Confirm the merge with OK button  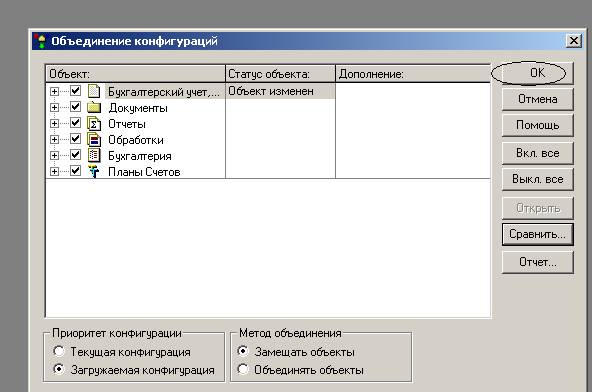[x=537, y=73]
